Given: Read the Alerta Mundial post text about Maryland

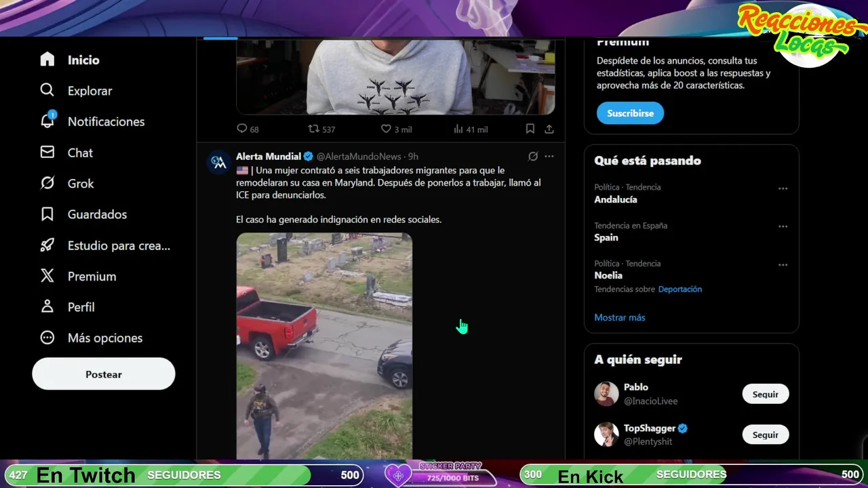Looking at the screenshot, I should point(389,195).
